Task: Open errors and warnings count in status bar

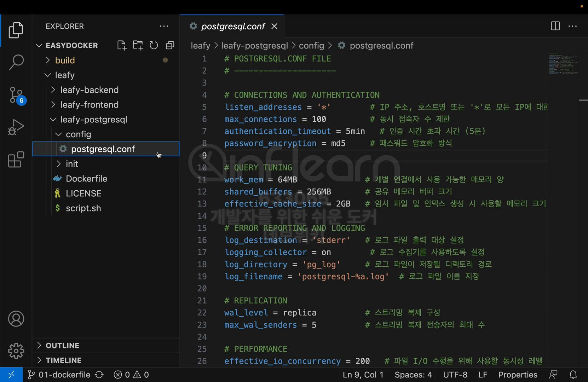Action: [131, 375]
